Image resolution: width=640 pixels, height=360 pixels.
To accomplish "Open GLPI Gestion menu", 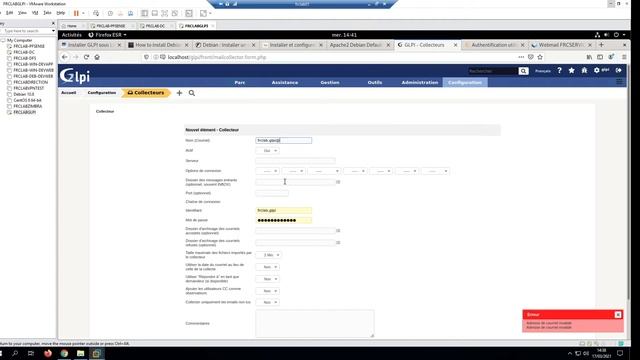I will coord(330,82).
